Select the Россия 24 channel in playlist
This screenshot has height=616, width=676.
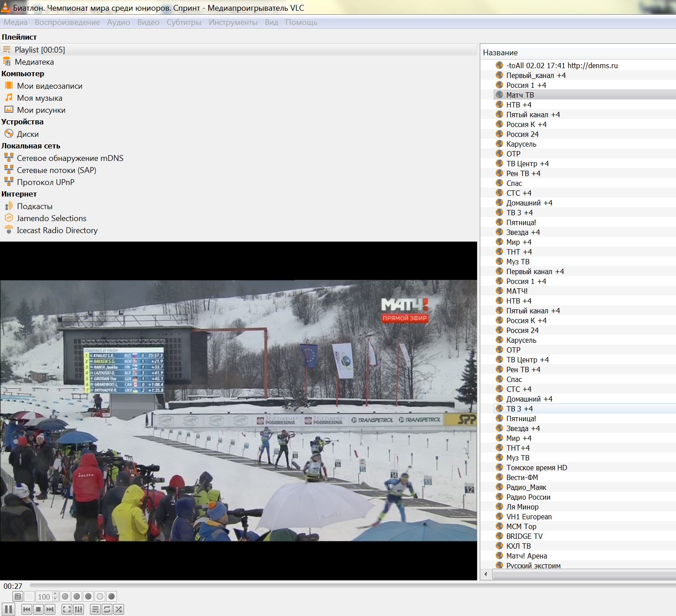tap(522, 134)
